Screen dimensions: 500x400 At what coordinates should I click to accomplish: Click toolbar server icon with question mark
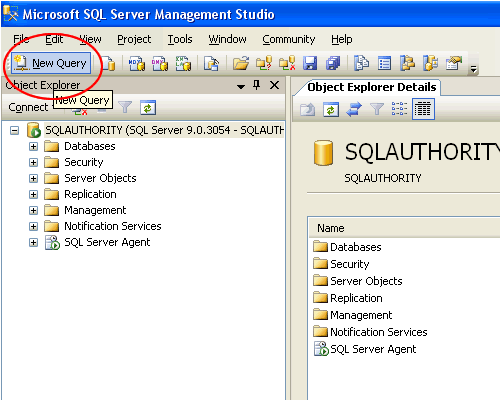coord(264,63)
